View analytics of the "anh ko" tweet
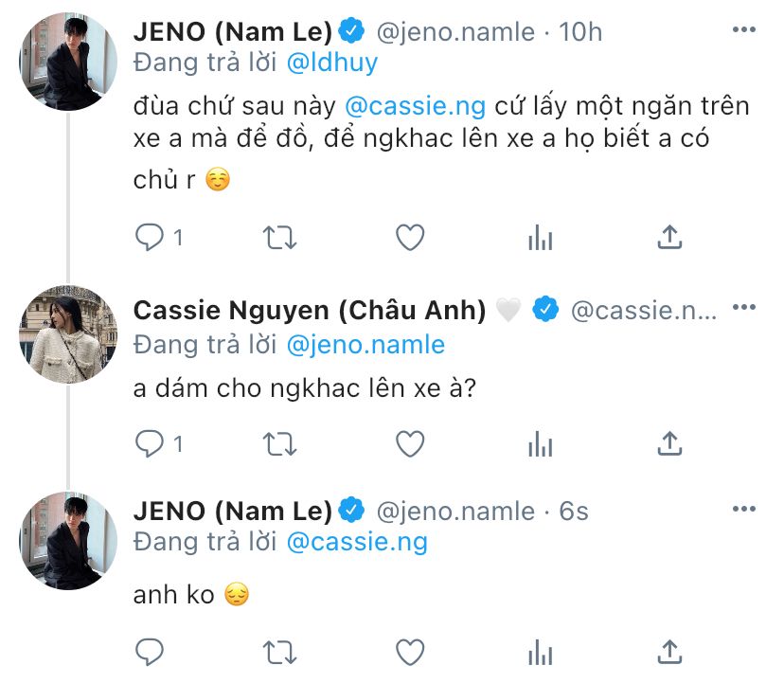 [x=540, y=651]
